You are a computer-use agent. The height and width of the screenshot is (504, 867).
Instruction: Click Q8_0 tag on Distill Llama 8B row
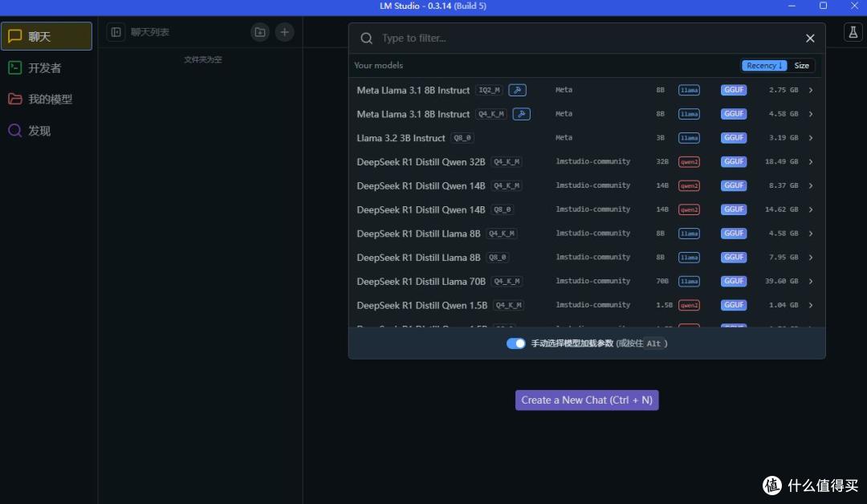[x=498, y=257]
